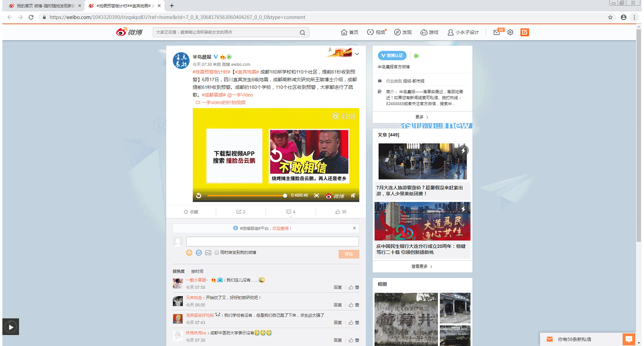Replay the video with the replay icon

point(199,196)
